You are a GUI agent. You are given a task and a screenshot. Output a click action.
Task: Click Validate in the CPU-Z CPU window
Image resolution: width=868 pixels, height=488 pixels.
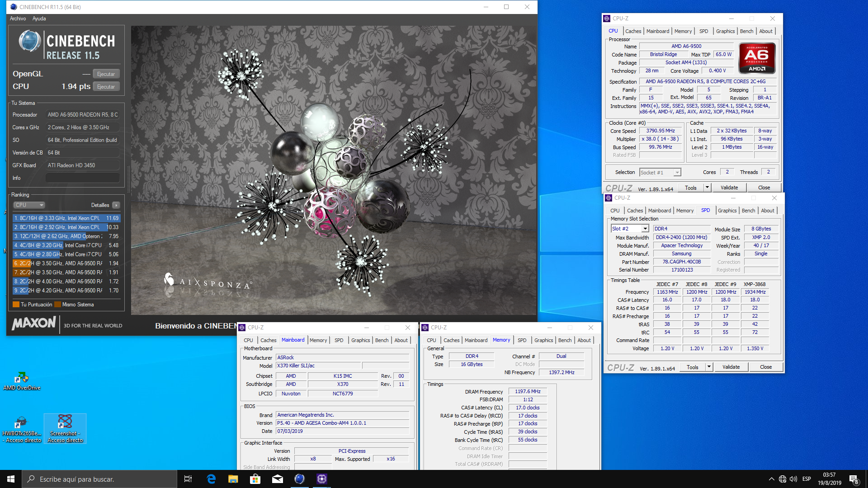tap(729, 188)
